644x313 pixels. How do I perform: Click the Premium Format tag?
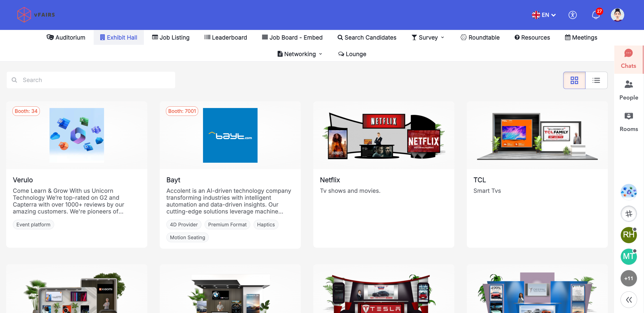click(x=227, y=224)
